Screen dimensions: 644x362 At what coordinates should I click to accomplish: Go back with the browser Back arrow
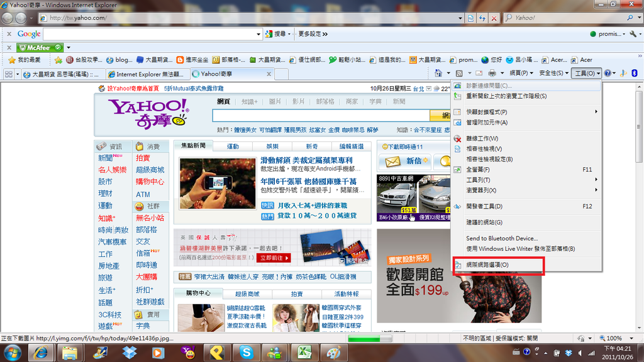pyautogui.click(x=8, y=18)
